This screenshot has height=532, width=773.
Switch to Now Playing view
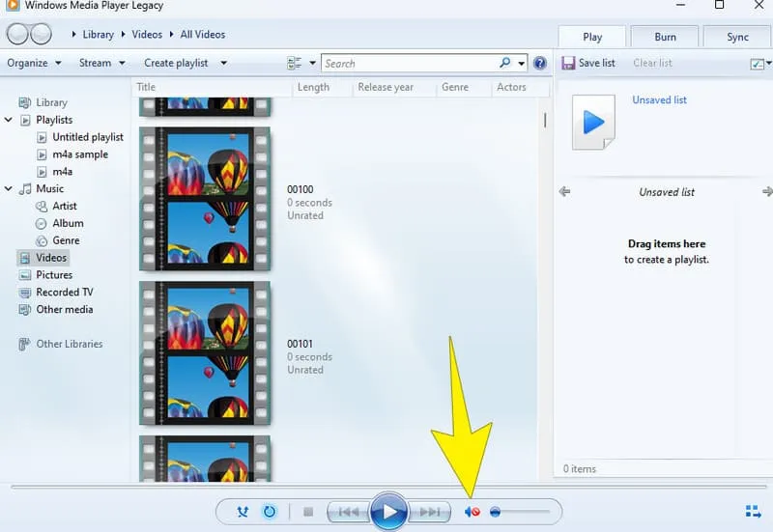[753, 511]
